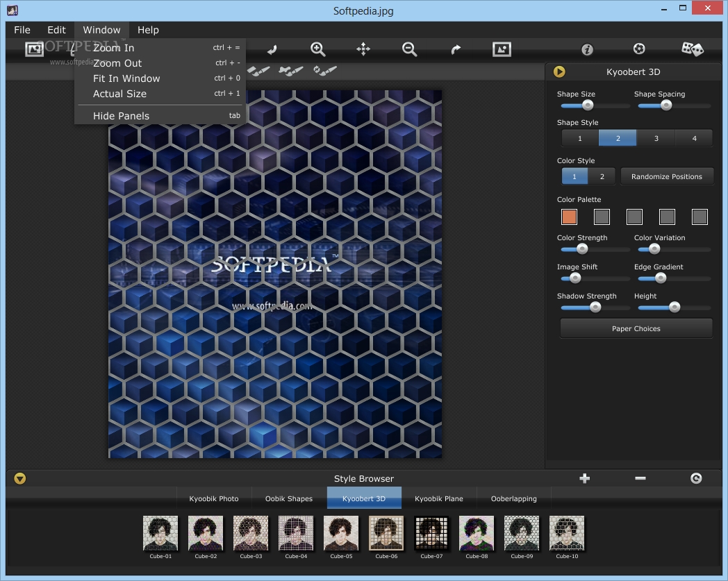Click the zoom in magnifier icon
The image size is (728, 581).
click(x=317, y=49)
